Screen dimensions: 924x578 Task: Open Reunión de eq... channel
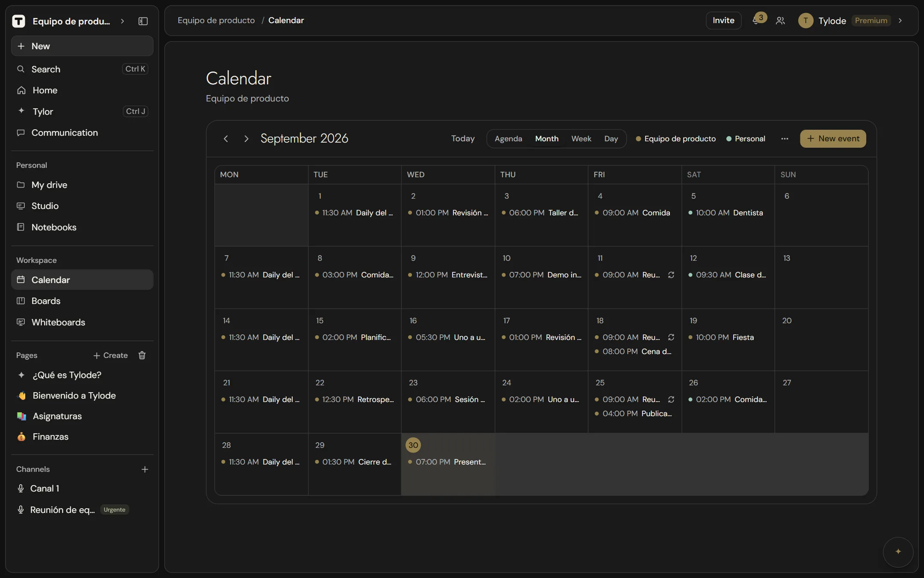(x=82, y=510)
